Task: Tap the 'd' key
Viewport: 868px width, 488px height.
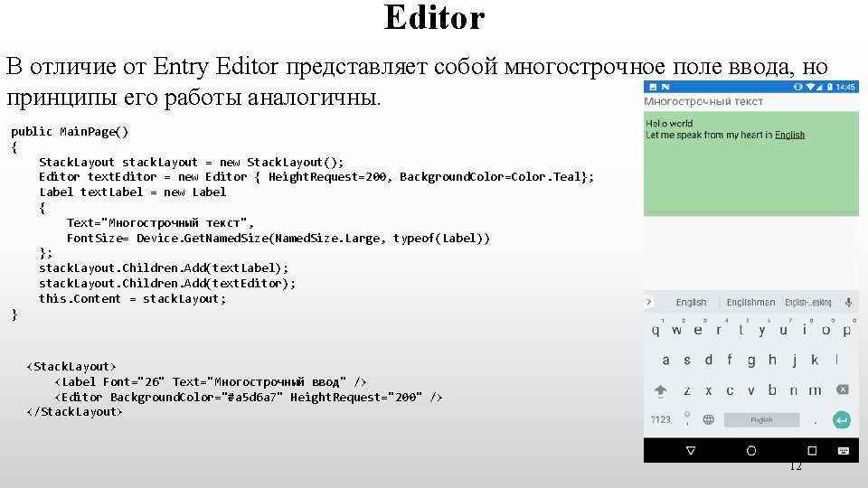Action: pos(709,360)
